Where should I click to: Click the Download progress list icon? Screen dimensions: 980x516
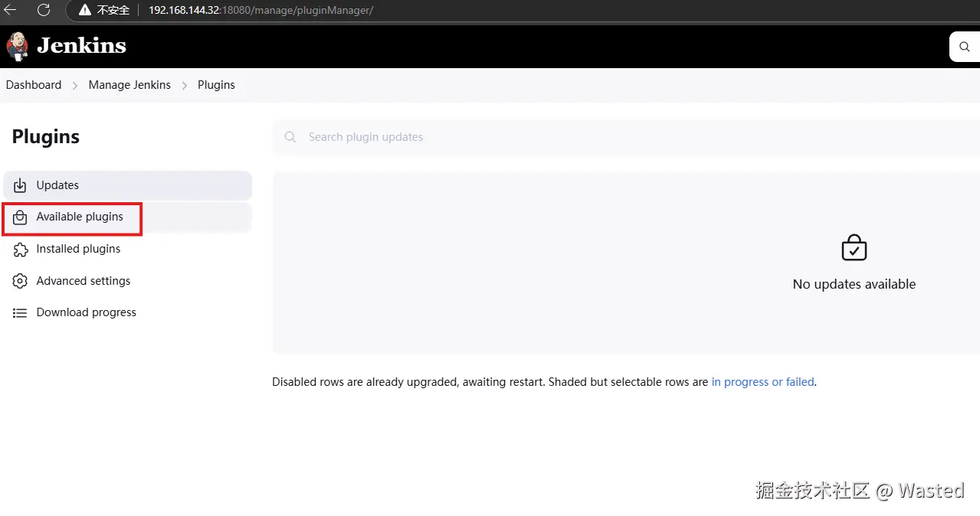[x=20, y=312]
